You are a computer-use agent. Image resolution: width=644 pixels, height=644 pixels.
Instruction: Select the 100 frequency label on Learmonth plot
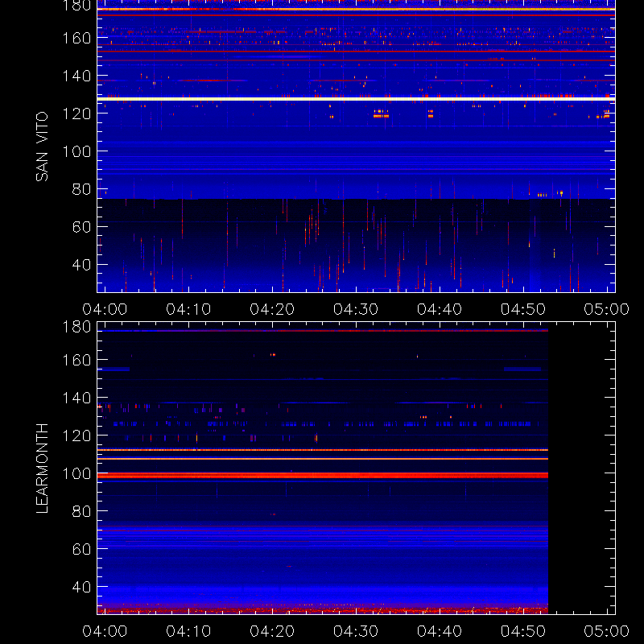76,473
